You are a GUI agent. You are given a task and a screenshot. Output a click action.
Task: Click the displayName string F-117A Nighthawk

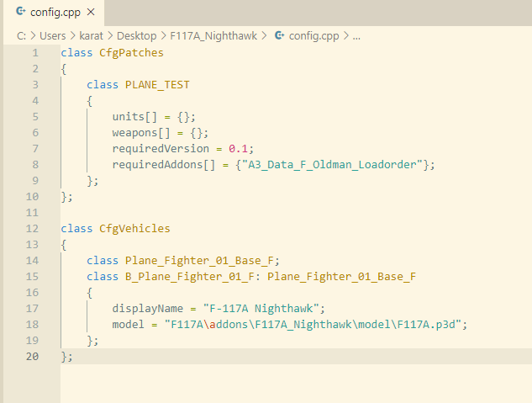pos(261,308)
